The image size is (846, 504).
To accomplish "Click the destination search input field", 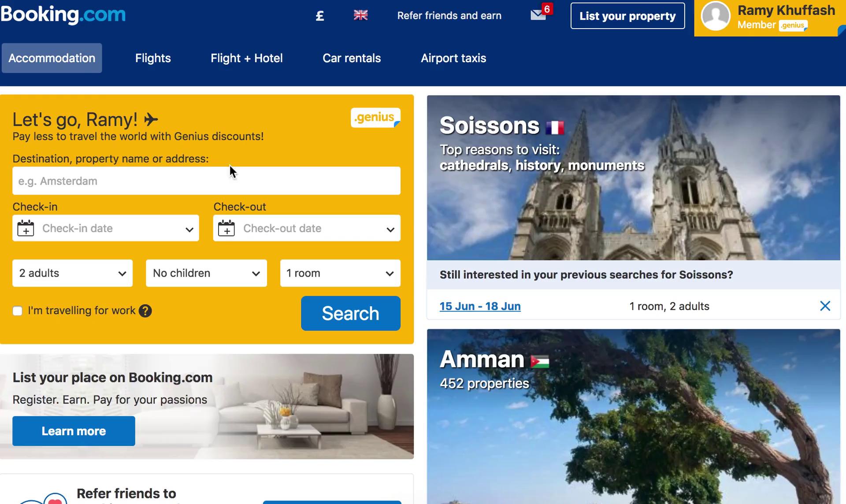I will [206, 181].
